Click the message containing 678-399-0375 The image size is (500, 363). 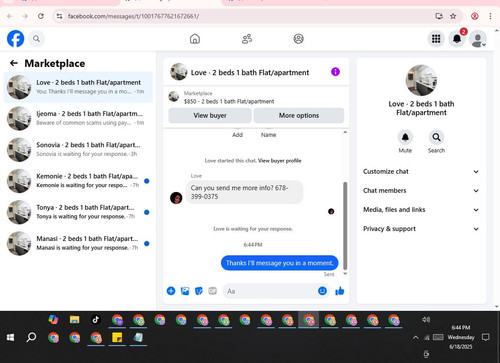pos(244,192)
